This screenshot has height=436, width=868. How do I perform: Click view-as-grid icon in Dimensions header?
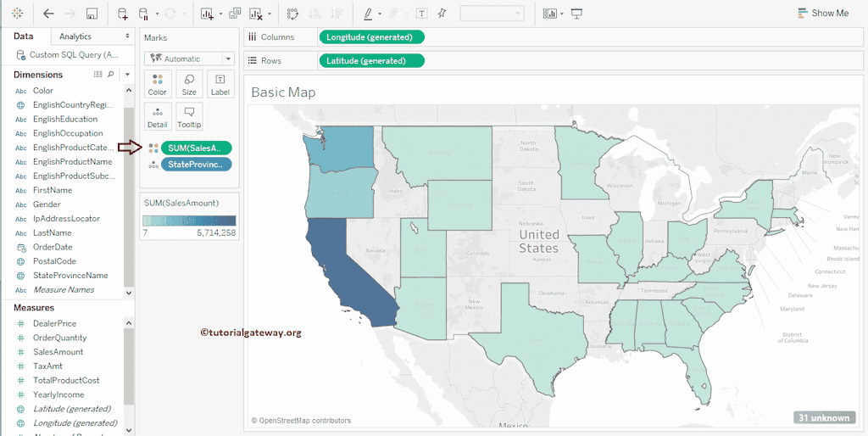(x=98, y=75)
